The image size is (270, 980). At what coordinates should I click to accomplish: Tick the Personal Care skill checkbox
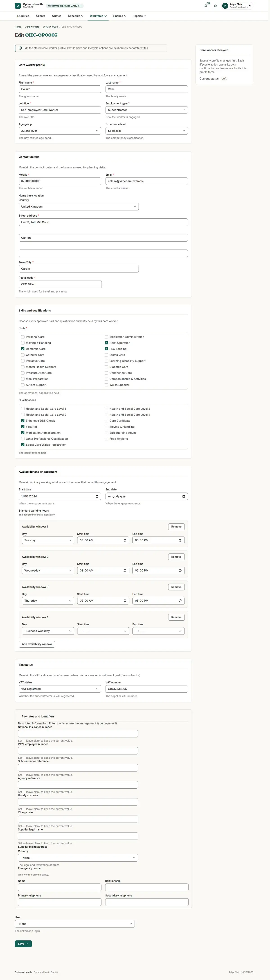tap(23, 337)
